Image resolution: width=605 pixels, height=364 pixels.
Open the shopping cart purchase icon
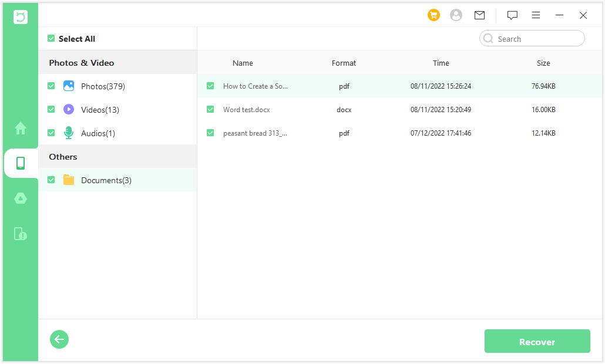tap(433, 15)
